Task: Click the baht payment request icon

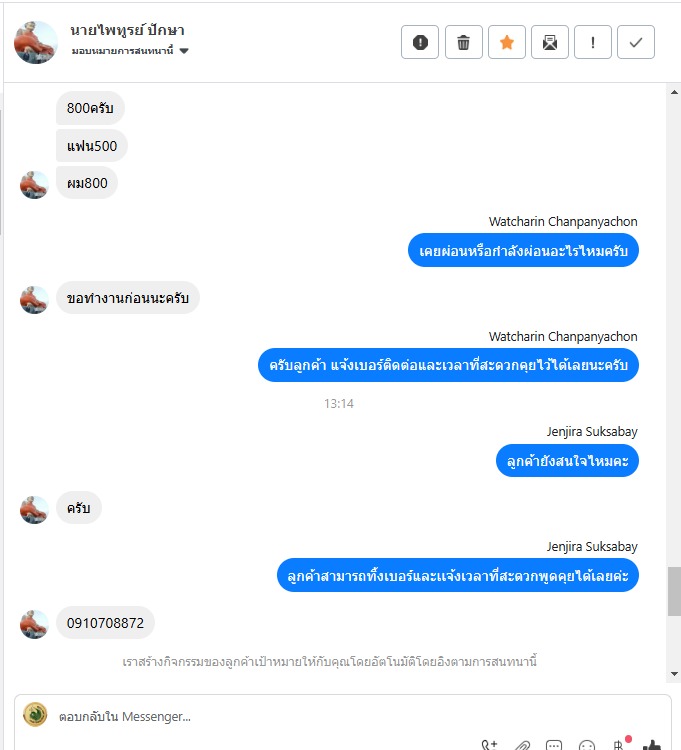Action: [x=619, y=745]
